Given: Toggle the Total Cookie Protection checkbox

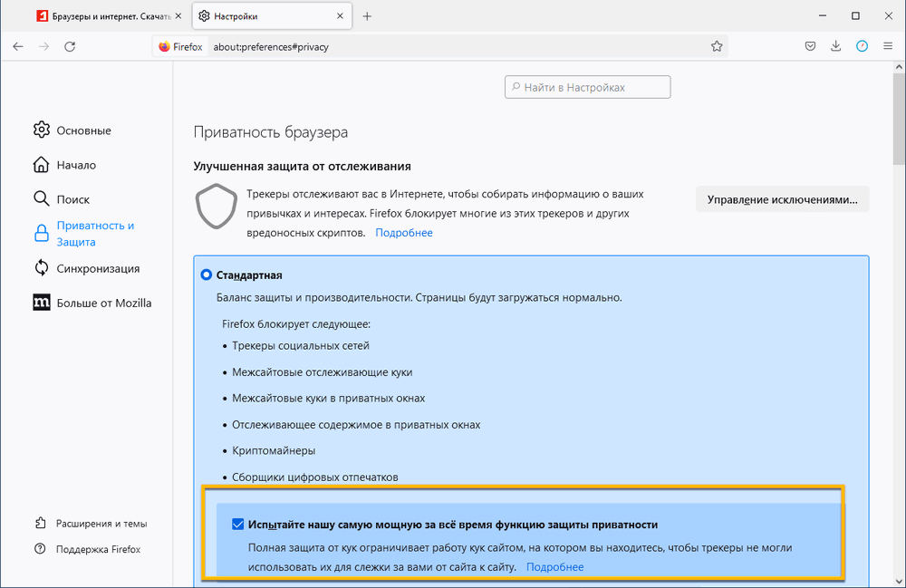Looking at the screenshot, I should tap(238, 524).
